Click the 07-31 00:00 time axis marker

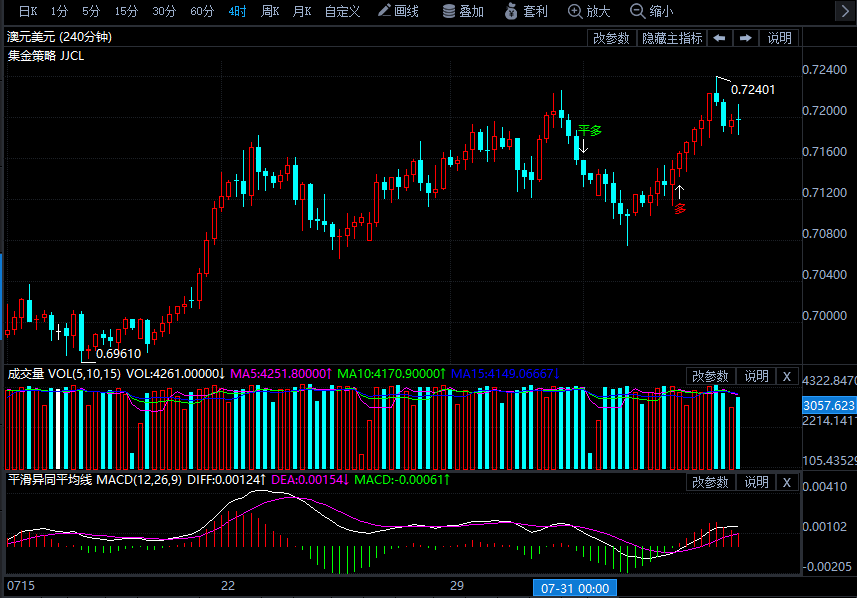[x=575, y=587]
